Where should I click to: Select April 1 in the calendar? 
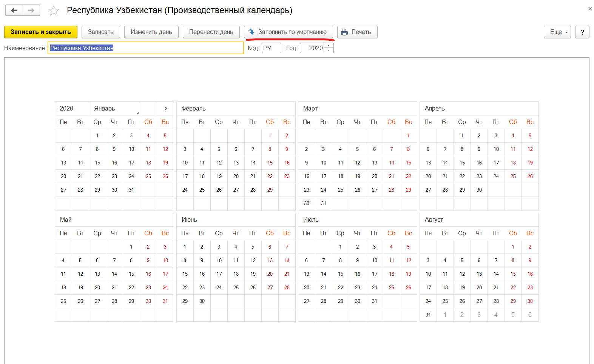coord(462,135)
